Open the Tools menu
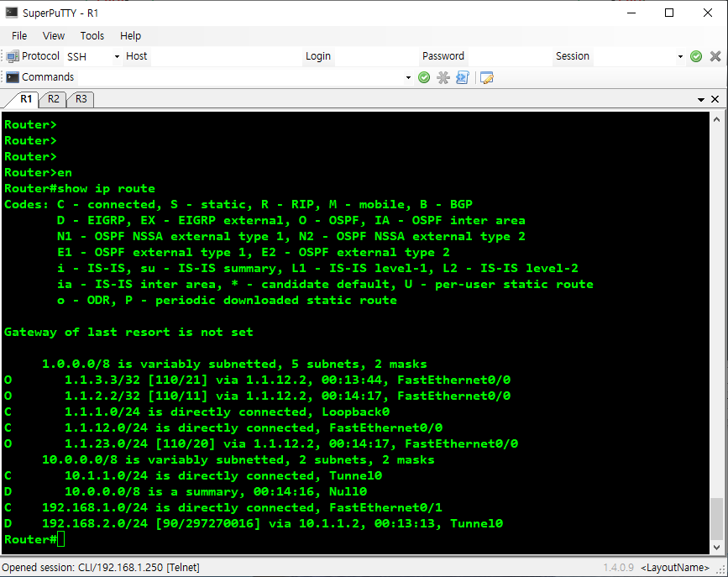This screenshot has height=577, width=728. [92, 36]
